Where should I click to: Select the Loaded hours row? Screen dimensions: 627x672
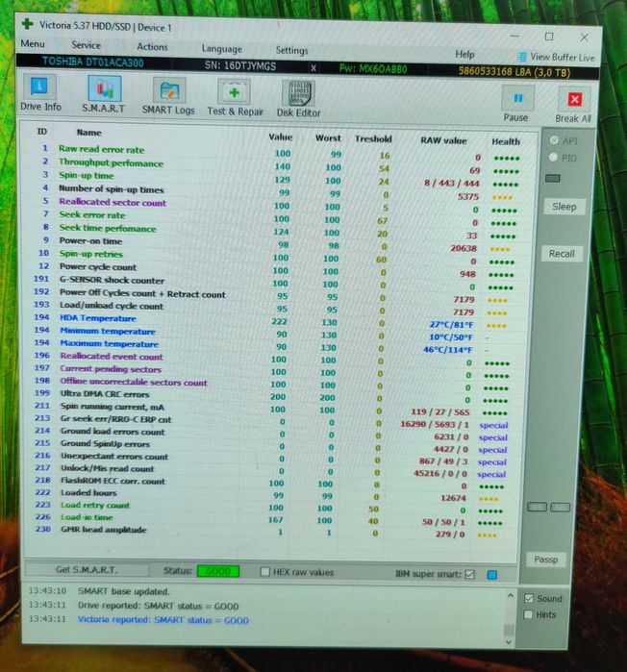point(274,495)
